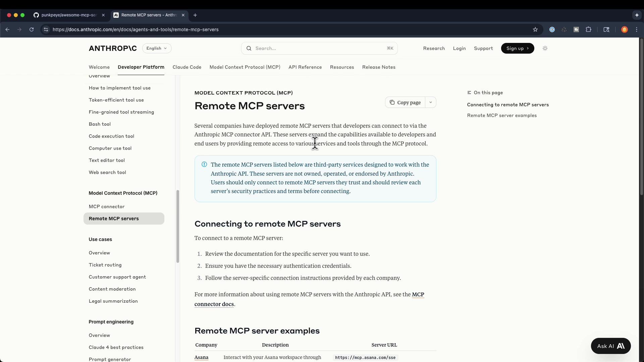Image resolution: width=644 pixels, height=362 pixels.
Task: Click the browser back arrow
Action: point(7,29)
